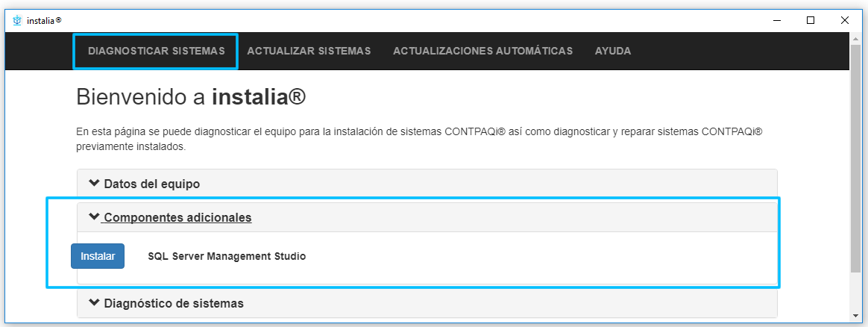
Task: Click the chevron beside Datos del equipo
Action: (x=94, y=183)
